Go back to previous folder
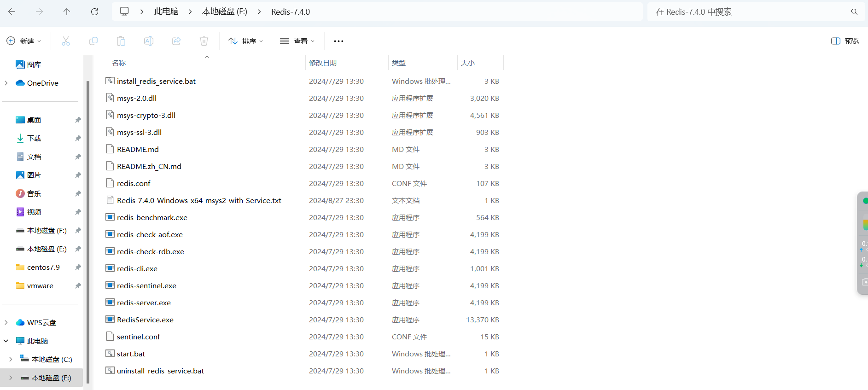The image size is (868, 390). 12,12
